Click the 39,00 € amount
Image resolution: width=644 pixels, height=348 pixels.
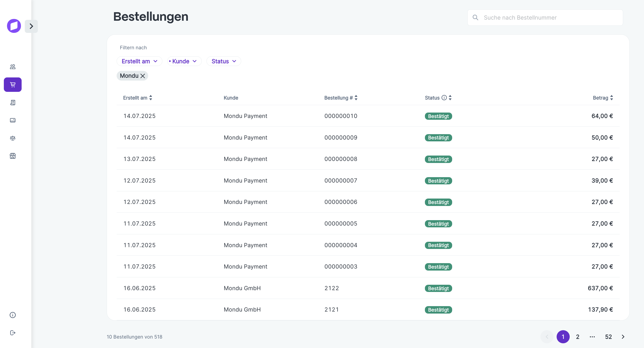click(602, 181)
